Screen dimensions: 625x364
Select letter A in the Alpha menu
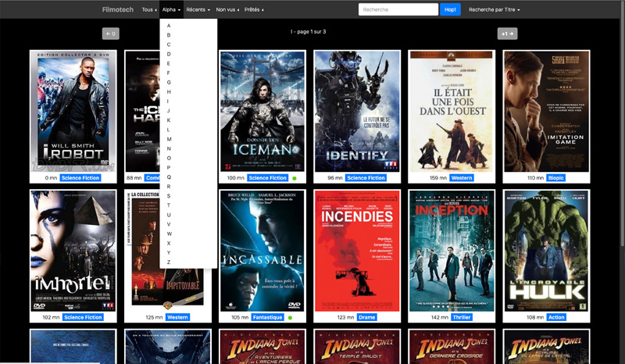[x=188, y=26]
